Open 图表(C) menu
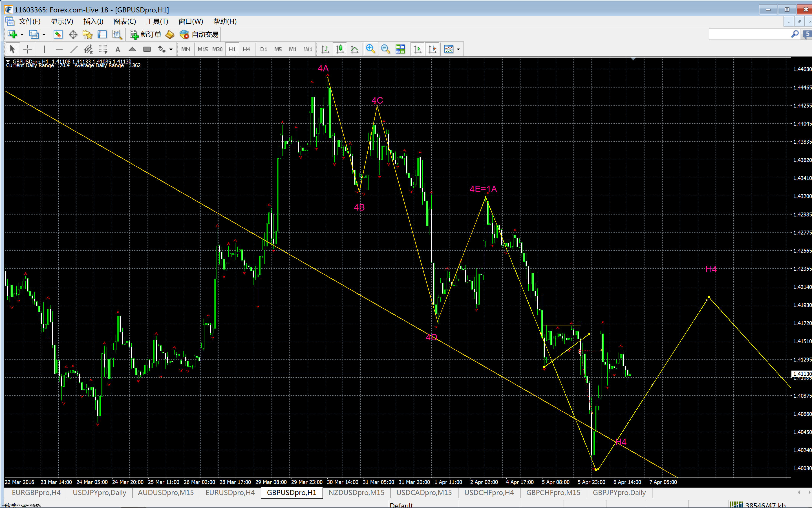The image size is (812, 508). (125, 21)
